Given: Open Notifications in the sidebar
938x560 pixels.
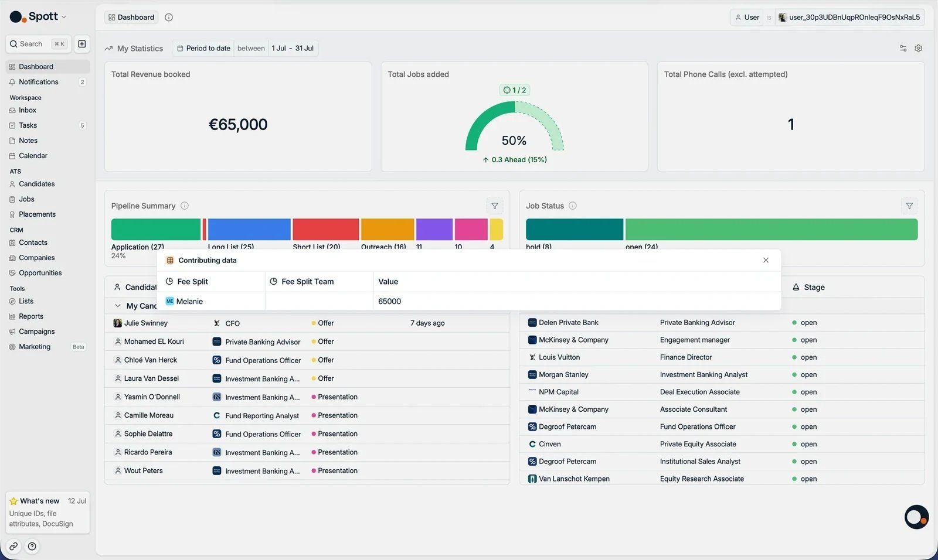Looking at the screenshot, I should coord(47,82).
